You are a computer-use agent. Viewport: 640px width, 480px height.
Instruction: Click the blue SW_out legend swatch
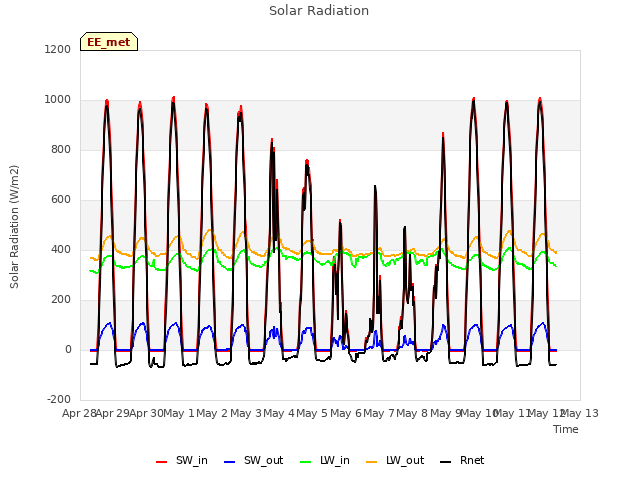point(230,462)
